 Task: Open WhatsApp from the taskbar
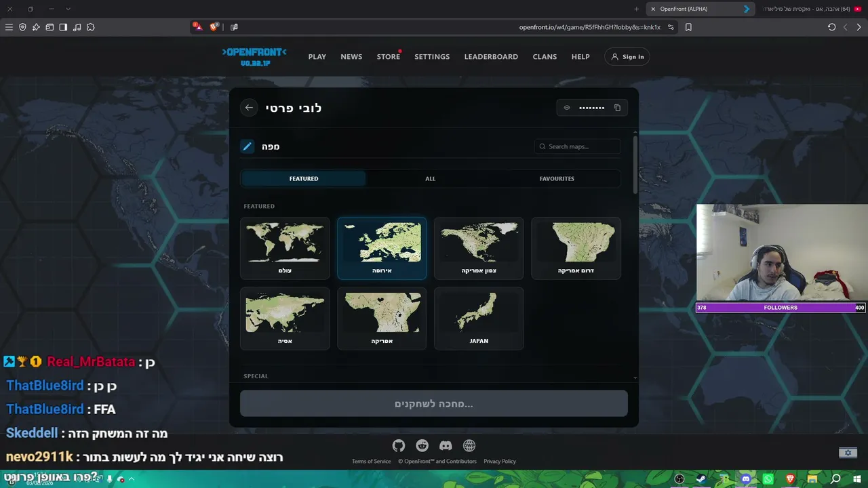[768, 479]
